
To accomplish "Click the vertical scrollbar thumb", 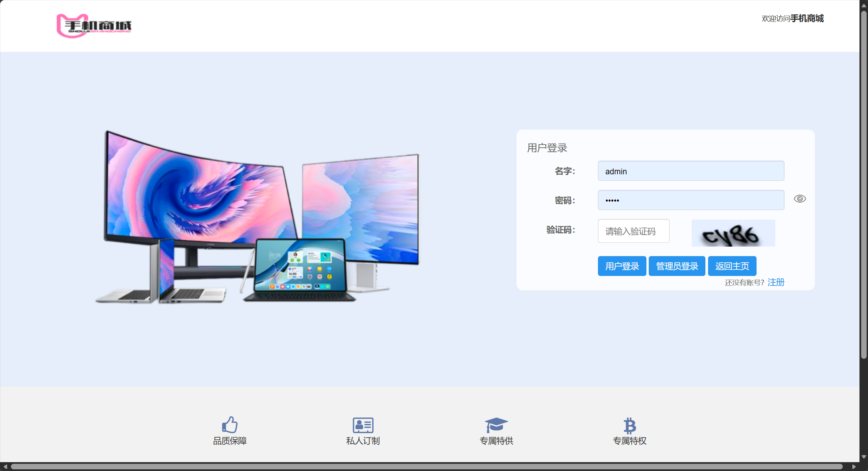I will point(864,184).
